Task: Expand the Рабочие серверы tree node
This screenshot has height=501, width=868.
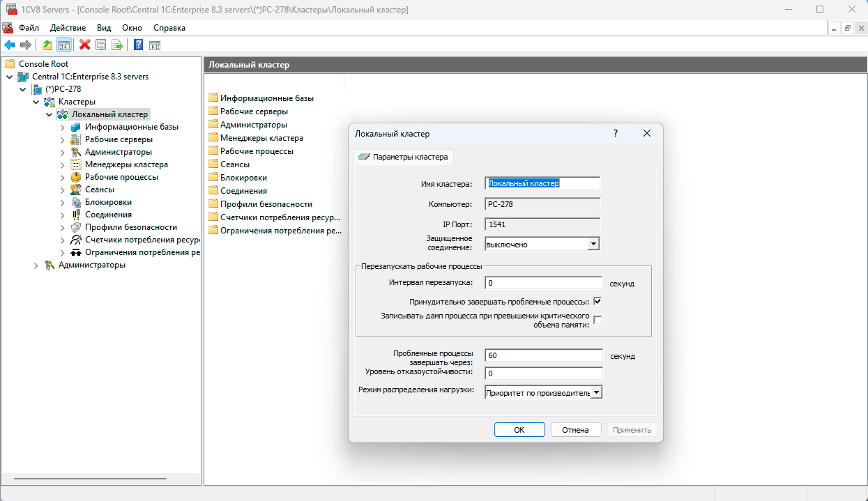Action: [x=62, y=139]
